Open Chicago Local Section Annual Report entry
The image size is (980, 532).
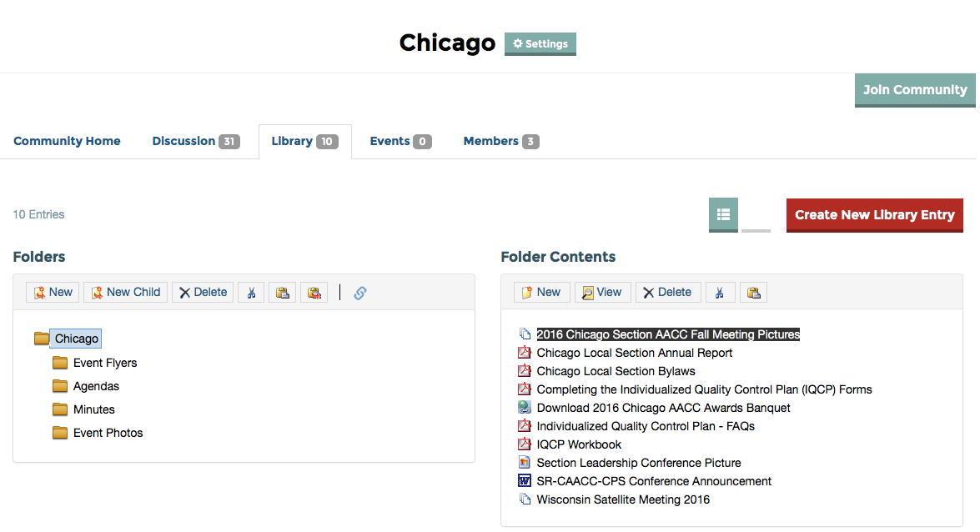(x=635, y=353)
